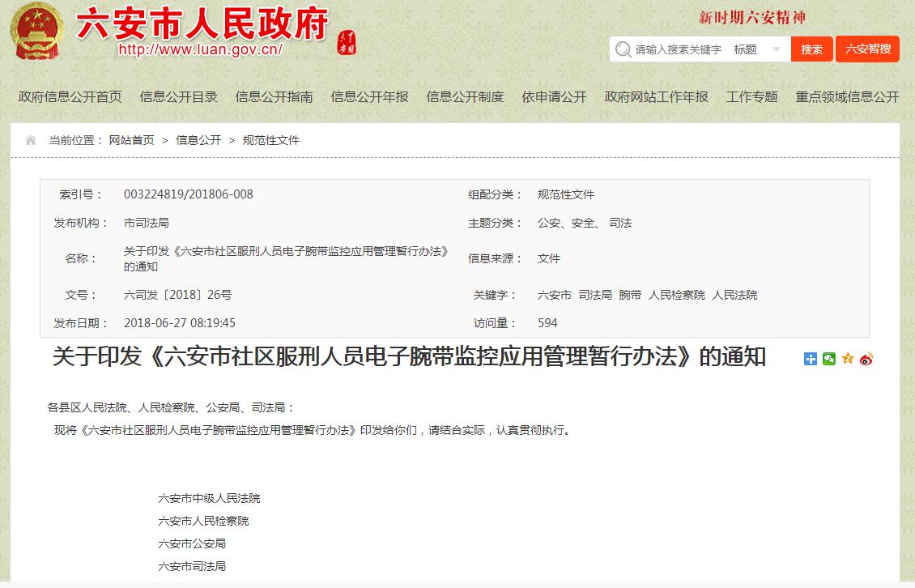
Task: Click the 新时期六安精神 banner text
Action: click(x=752, y=18)
